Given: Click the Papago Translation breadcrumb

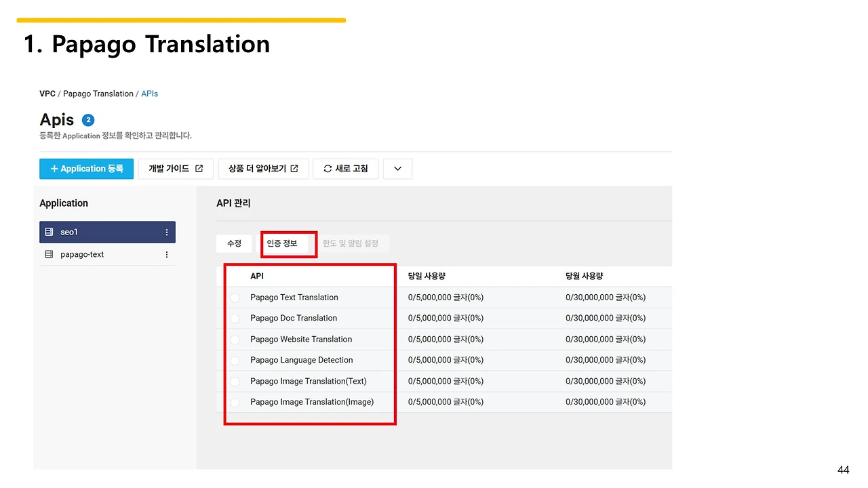Looking at the screenshot, I should [98, 94].
